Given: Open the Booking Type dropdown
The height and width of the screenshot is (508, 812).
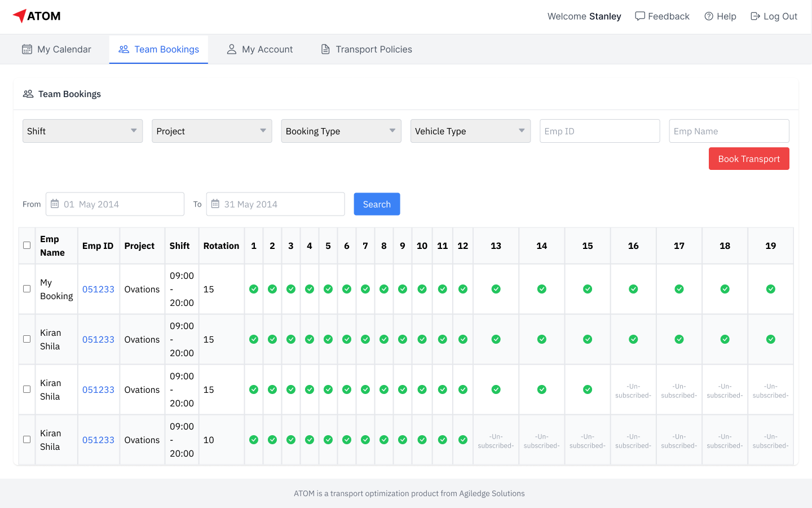Looking at the screenshot, I should 341,131.
